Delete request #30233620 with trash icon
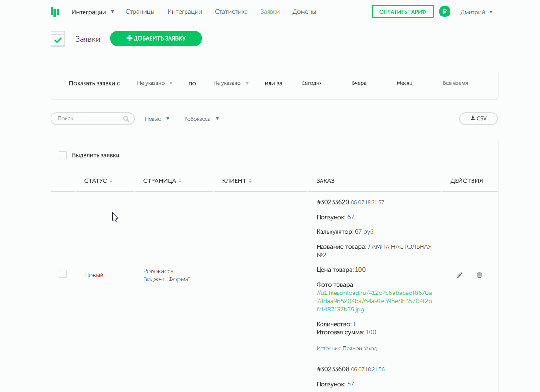Screen dimensions: 540x392 (479, 275)
